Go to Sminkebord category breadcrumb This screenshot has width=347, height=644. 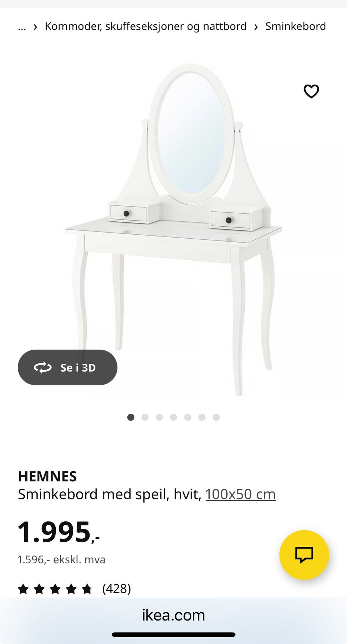click(296, 26)
